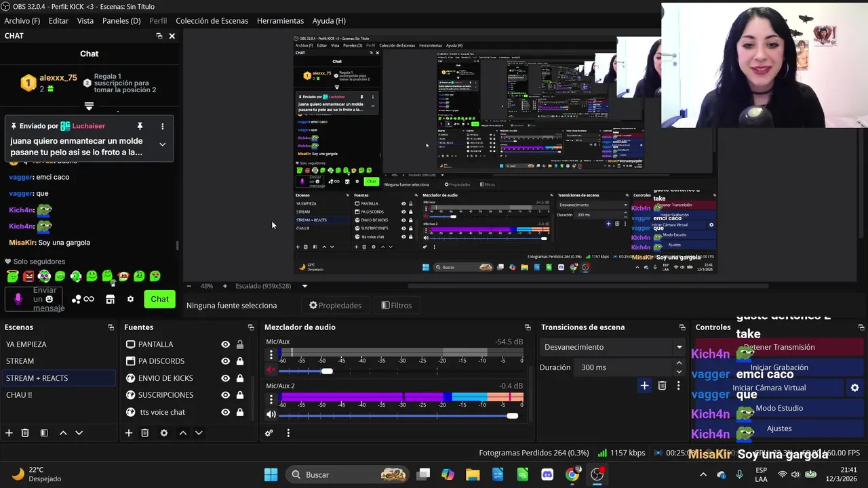Viewport: 868px width, 488px height.
Task: Open chat settings gear icon
Action: [130, 299]
